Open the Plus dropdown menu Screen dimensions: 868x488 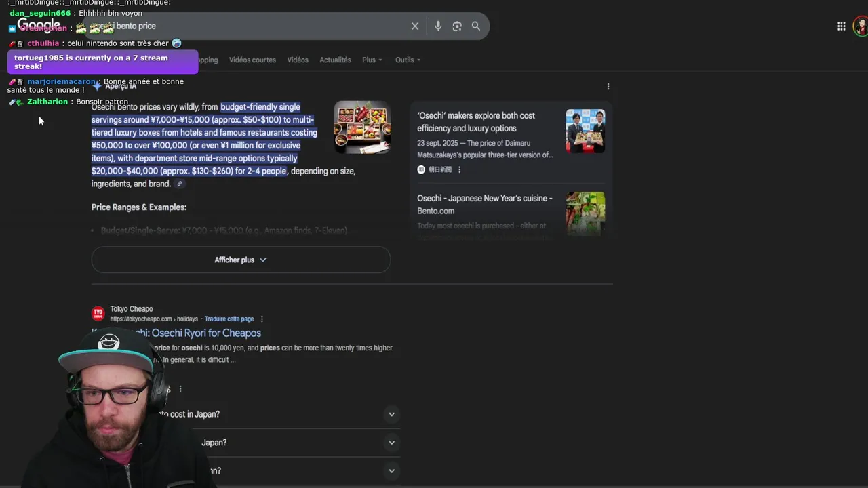pos(372,60)
